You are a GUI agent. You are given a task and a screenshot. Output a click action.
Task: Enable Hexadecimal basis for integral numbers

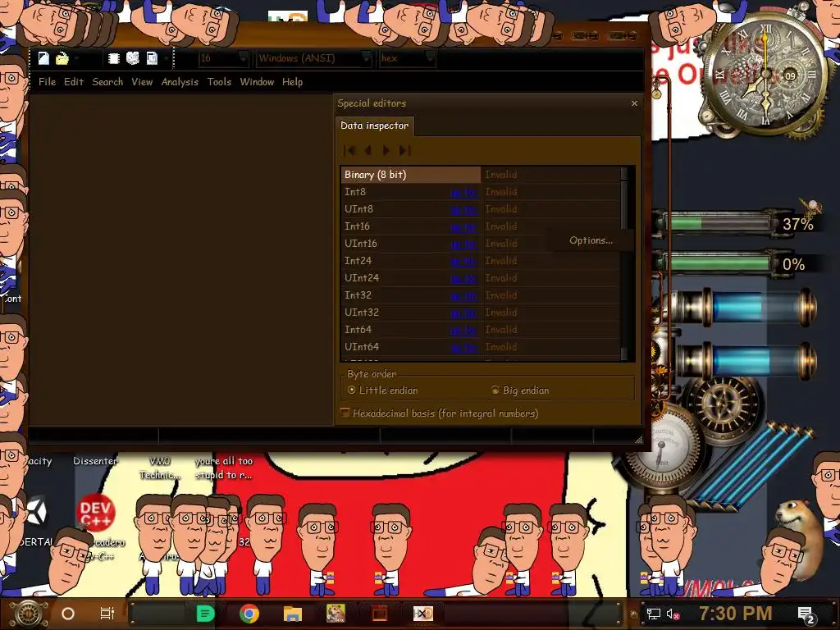point(440,413)
